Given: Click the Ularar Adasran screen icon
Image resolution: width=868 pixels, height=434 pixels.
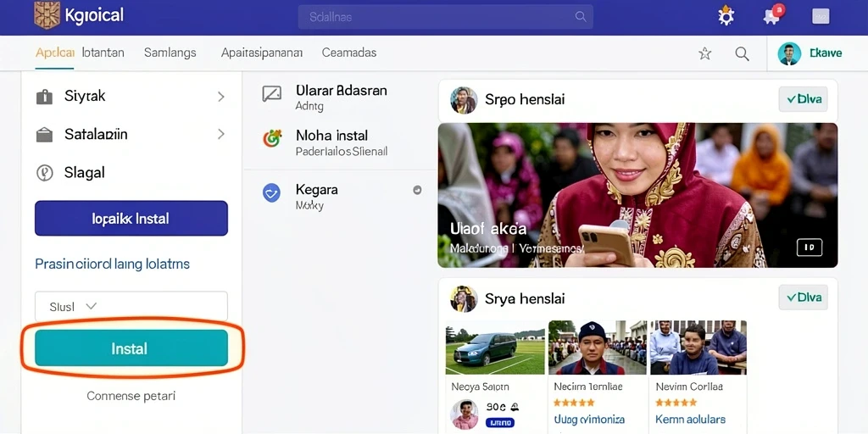Looking at the screenshot, I should click(272, 94).
